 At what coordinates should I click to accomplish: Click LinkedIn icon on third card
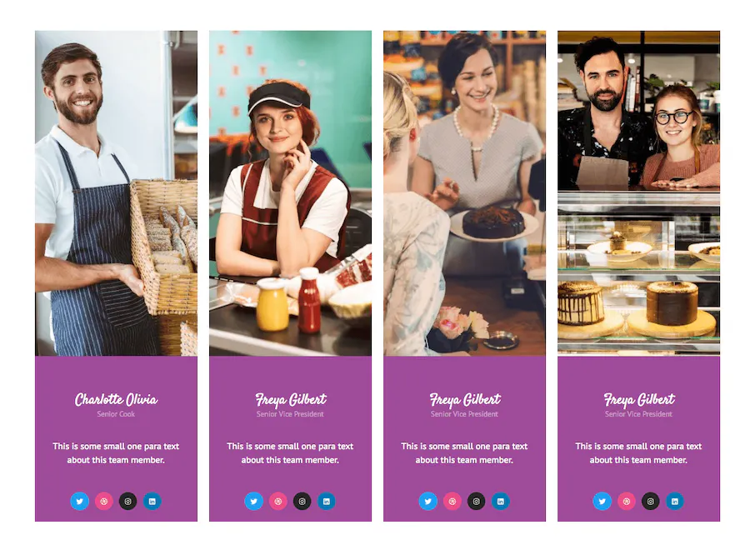[500, 501]
